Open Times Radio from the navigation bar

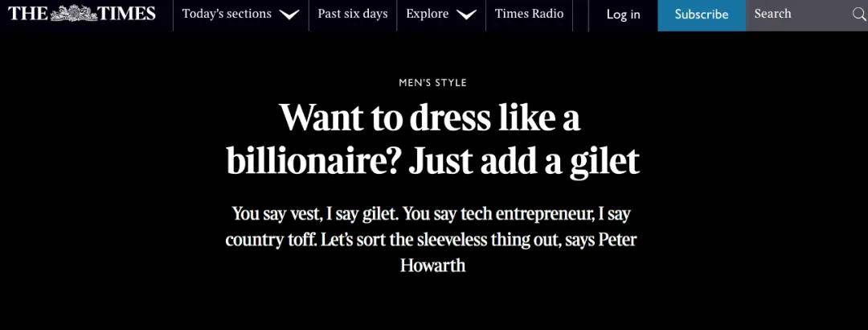pos(529,14)
